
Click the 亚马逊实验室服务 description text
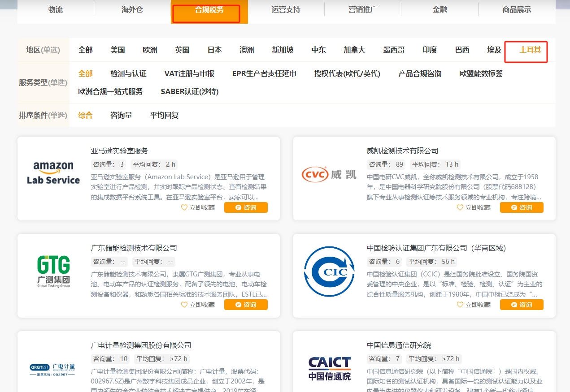coord(178,187)
